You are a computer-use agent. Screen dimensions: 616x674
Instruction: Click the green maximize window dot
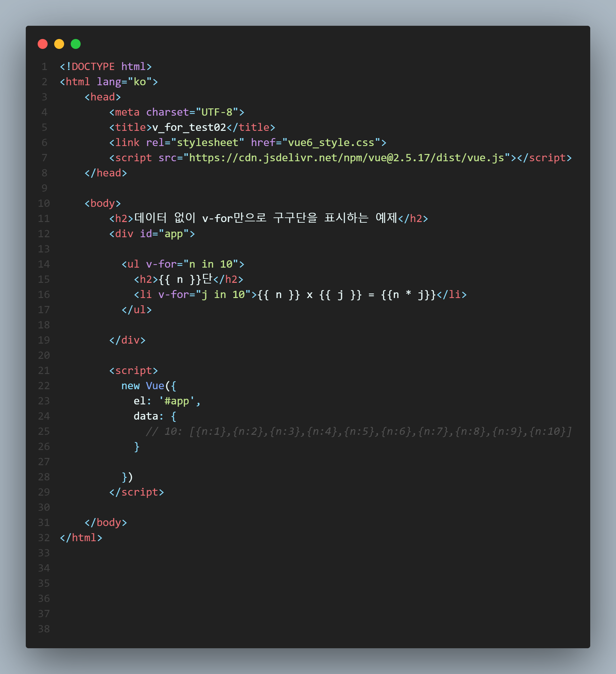(x=76, y=44)
